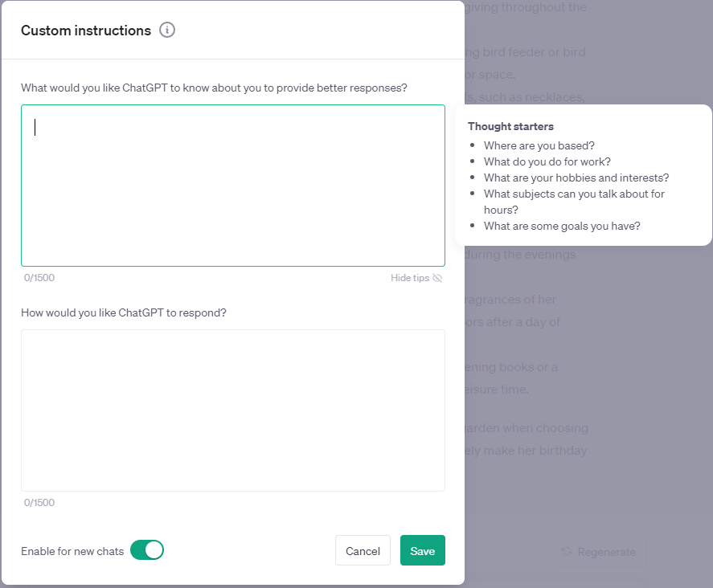Select 'Where are you based?' tip
Screen dimensions: 713x588
[x=539, y=145]
